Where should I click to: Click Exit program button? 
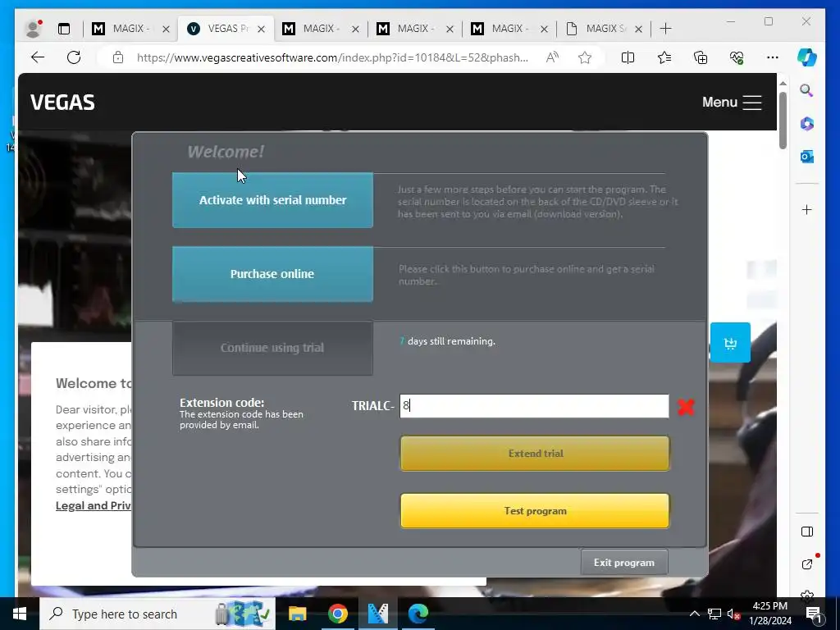click(x=624, y=563)
